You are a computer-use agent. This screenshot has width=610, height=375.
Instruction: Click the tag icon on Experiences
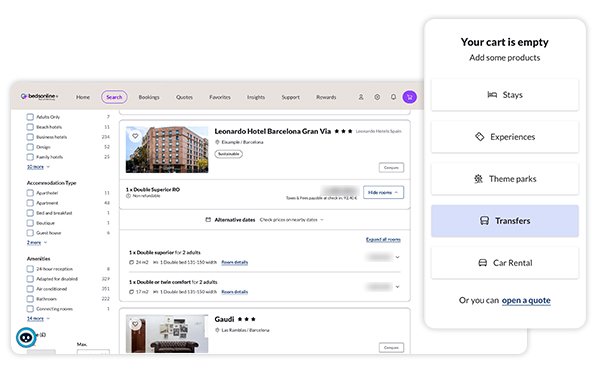[480, 137]
